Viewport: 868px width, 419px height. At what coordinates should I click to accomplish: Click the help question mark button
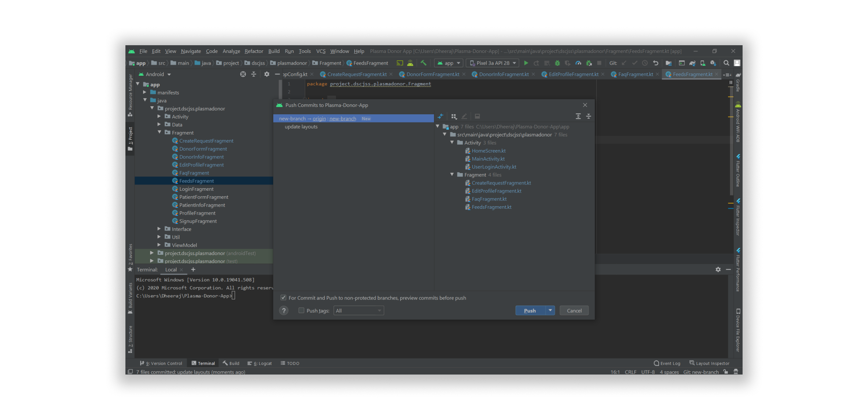[x=284, y=311]
